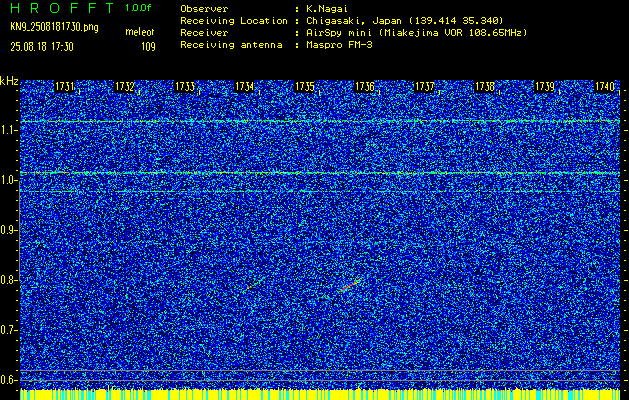Click the 1738 time marker
Image resolution: width=629 pixels, height=400 pixels.
point(485,87)
